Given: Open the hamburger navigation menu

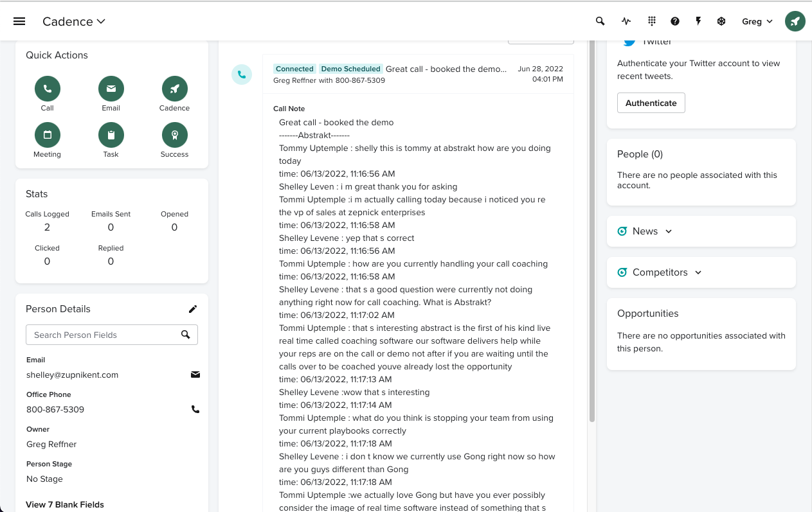Looking at the screenshot, I should tap(19, 21).
